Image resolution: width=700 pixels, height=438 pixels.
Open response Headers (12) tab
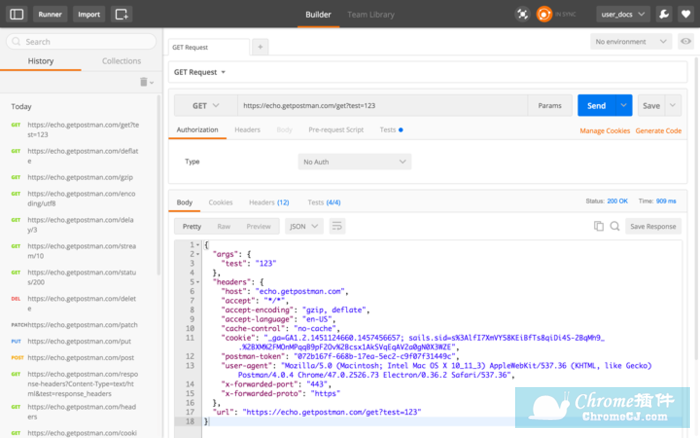[269, 202]
